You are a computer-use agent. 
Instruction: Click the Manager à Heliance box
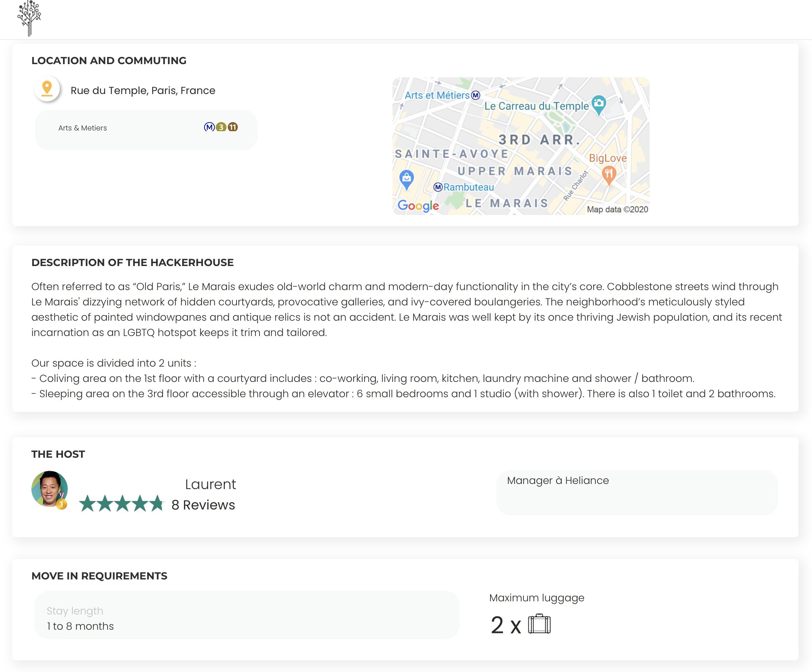click(x=637, y=492)
